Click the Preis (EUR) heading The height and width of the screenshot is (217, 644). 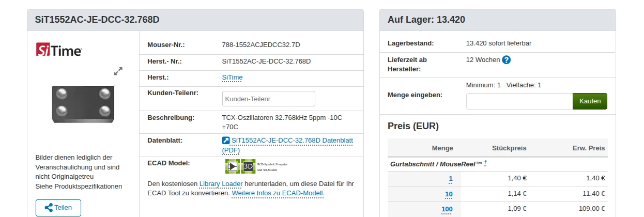413,126
